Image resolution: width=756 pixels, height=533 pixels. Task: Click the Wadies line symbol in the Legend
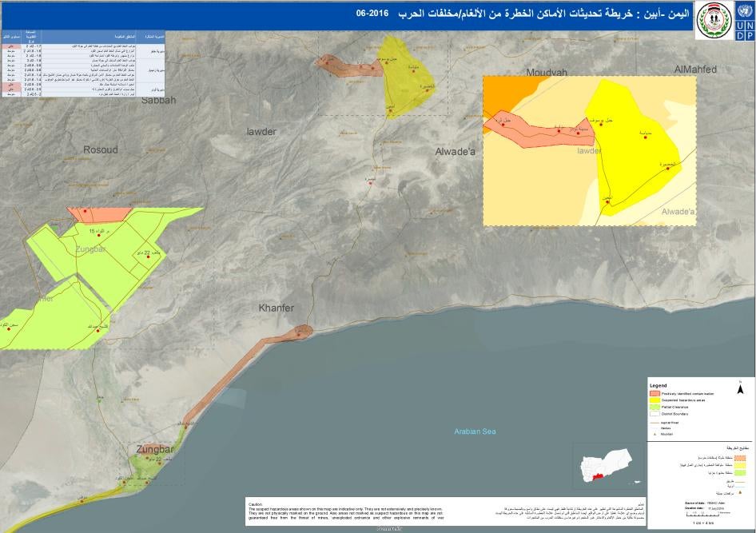(655, 428)
